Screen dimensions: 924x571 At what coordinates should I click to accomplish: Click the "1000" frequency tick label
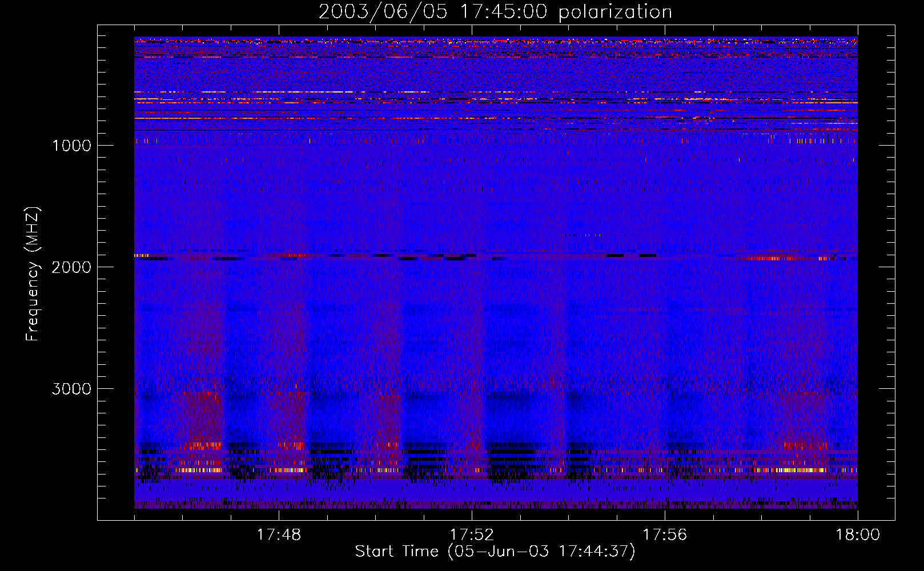71,146
